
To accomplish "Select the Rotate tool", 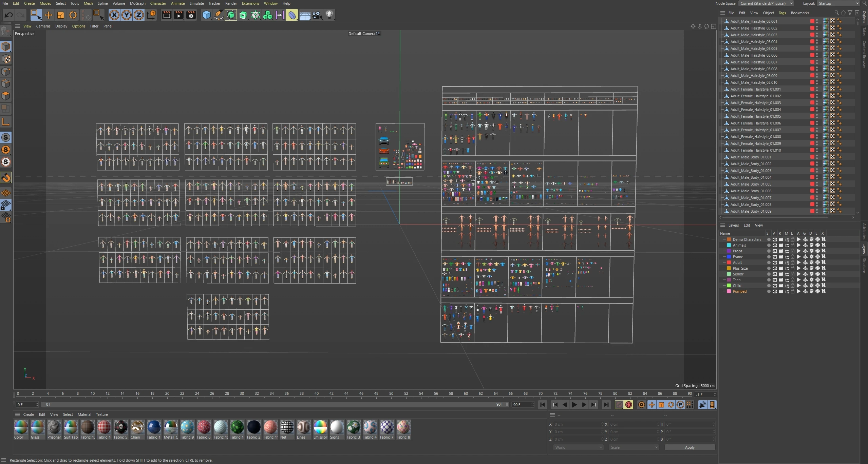I will 73,15.
